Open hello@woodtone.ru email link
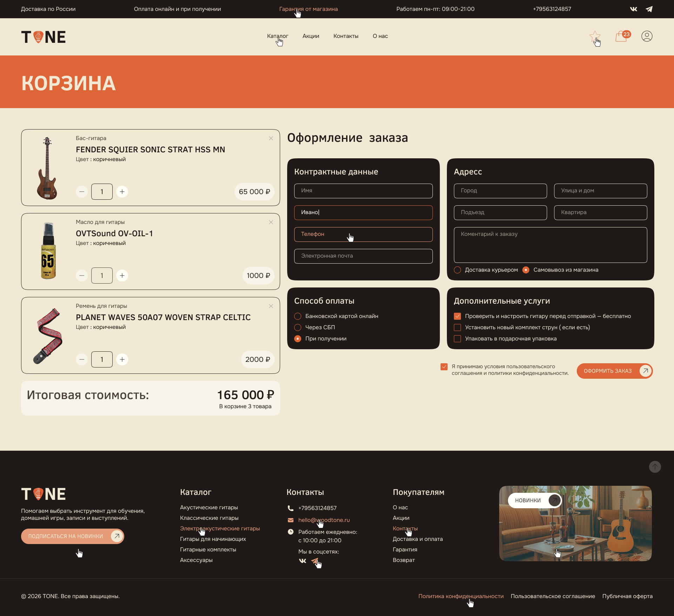 pyautogui.click(x=324, y=520)
